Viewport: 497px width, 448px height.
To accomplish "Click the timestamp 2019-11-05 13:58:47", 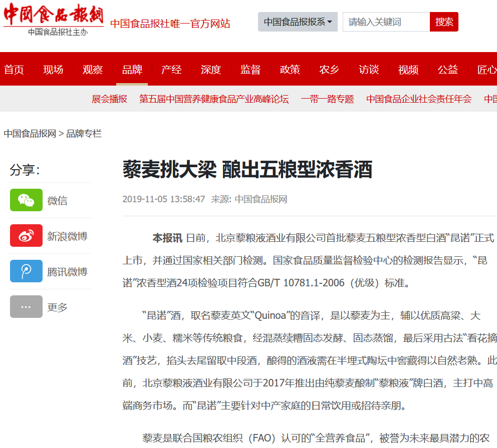I will pos(163,199).
